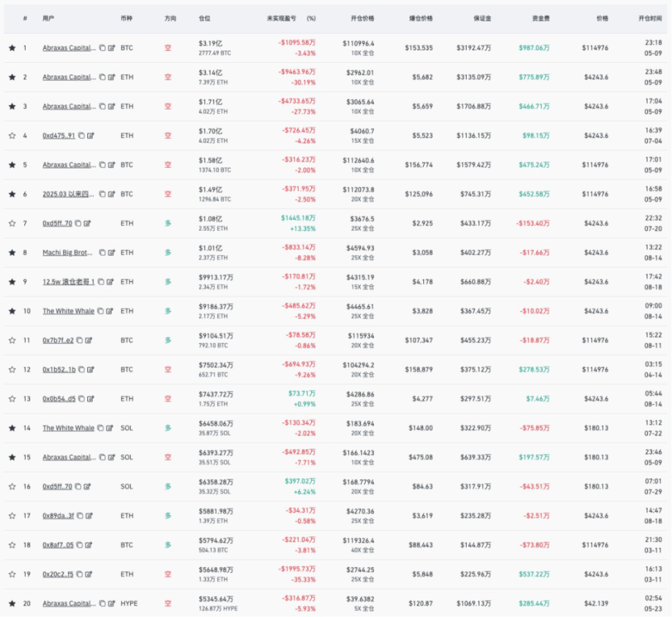
Task: Click the edit icon beside 0x20c2..f5
Action: 90,574
